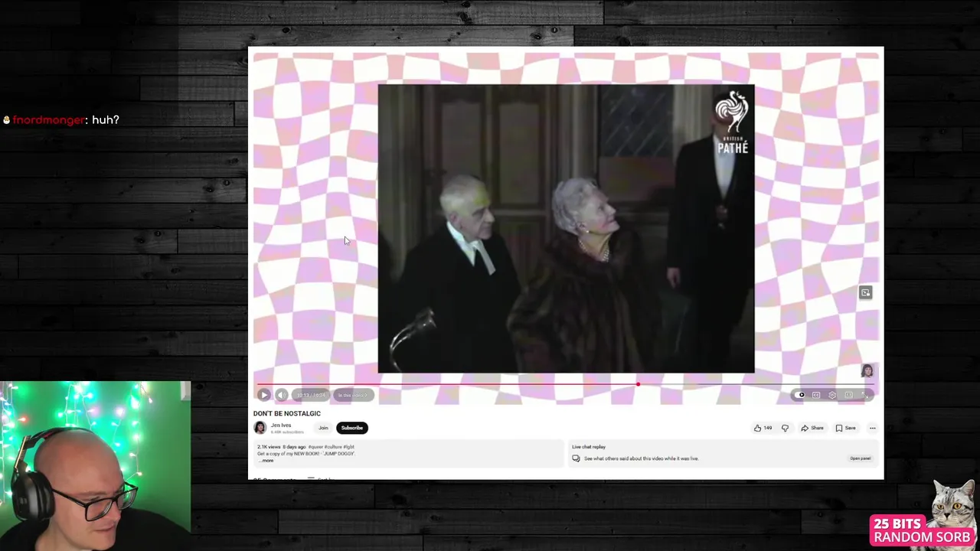Open the Jen Ives channel name link

click(x=281, y=425)
